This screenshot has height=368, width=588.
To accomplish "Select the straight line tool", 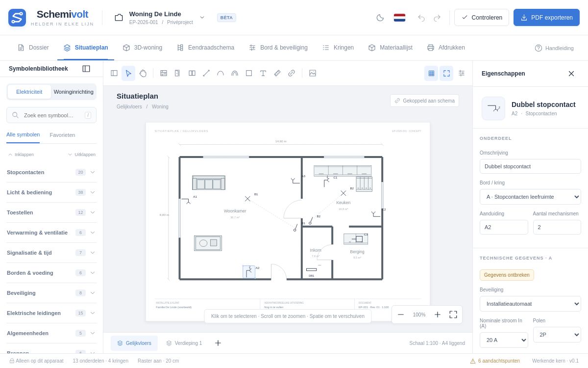I will (206, 73).
